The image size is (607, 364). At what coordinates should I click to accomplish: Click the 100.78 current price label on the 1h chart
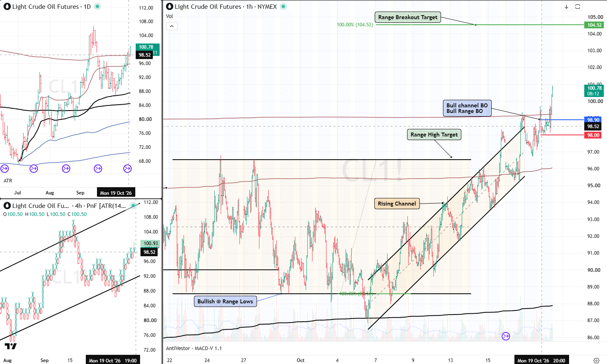(594, 91)
